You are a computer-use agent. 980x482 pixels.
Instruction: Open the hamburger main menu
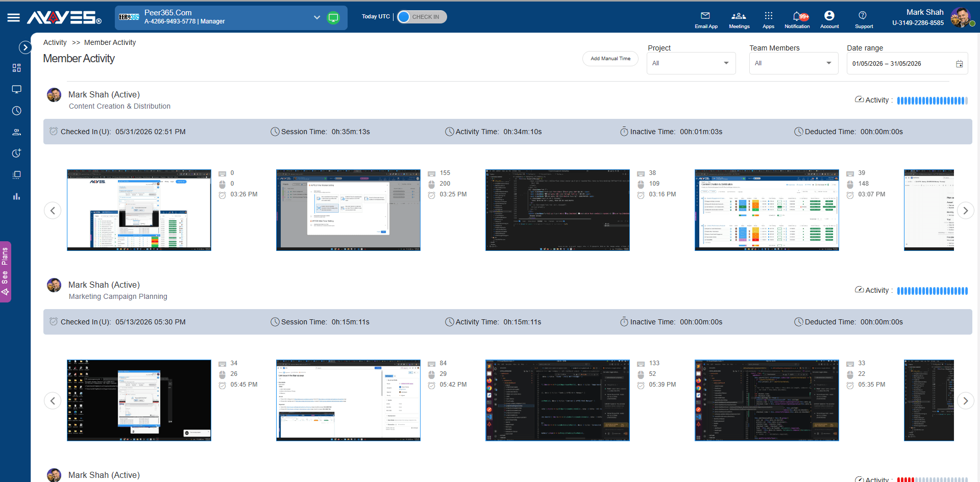[14, 18]
